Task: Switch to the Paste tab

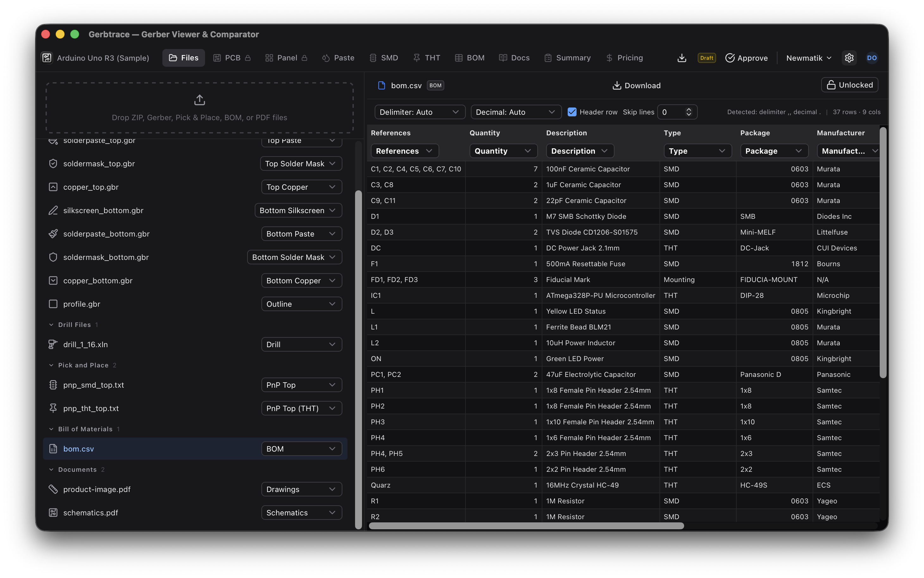Action: coord(338,58)
